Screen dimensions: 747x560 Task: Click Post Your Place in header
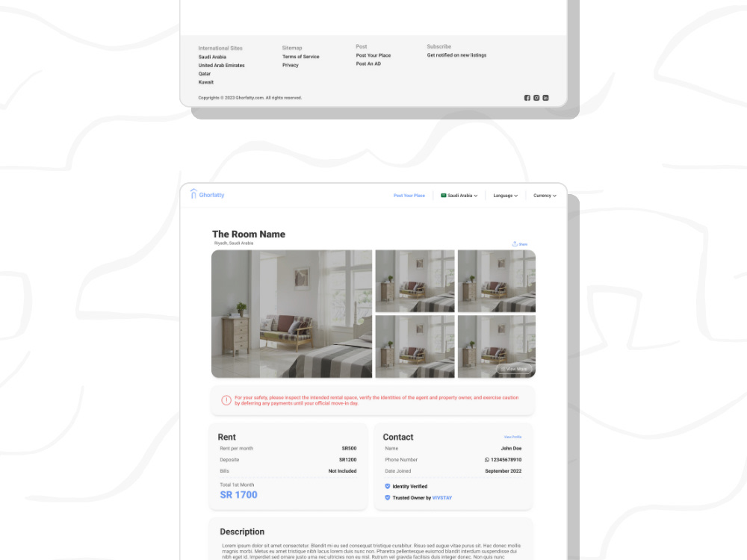click(409, 196)
